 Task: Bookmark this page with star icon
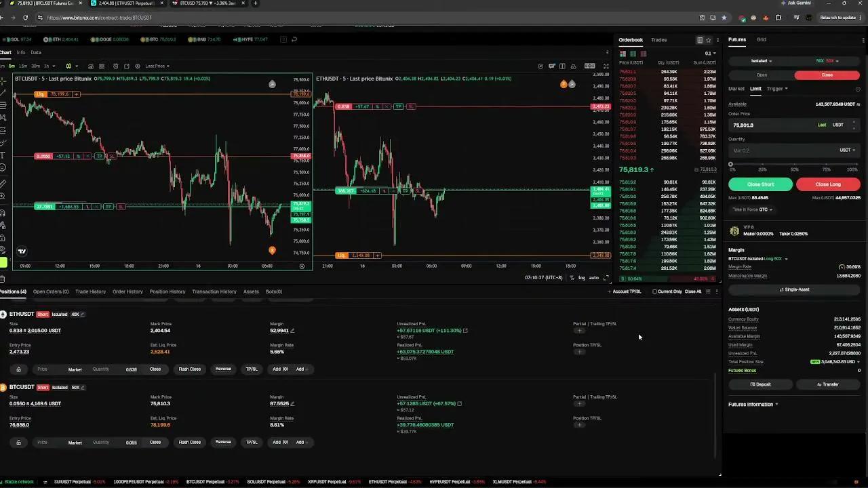(724, 18)
